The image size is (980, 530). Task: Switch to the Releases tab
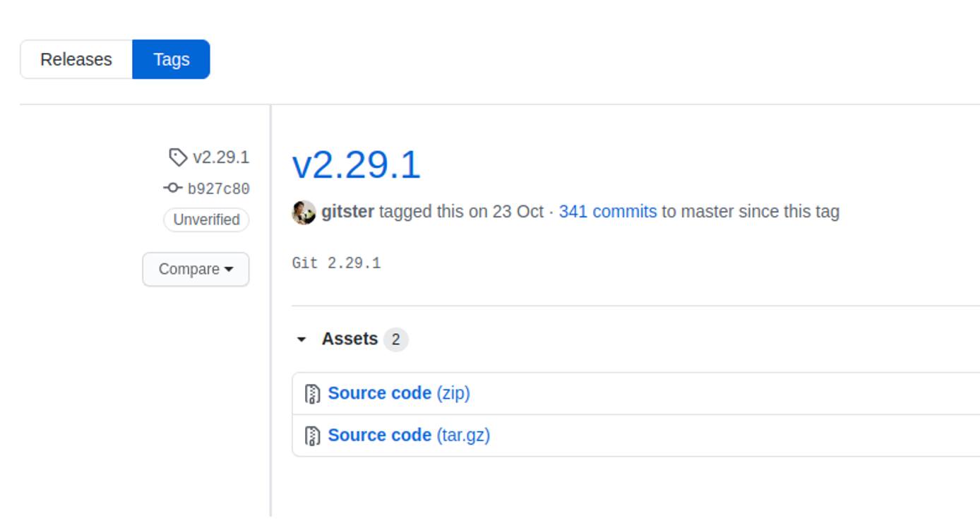pos(76,59)
